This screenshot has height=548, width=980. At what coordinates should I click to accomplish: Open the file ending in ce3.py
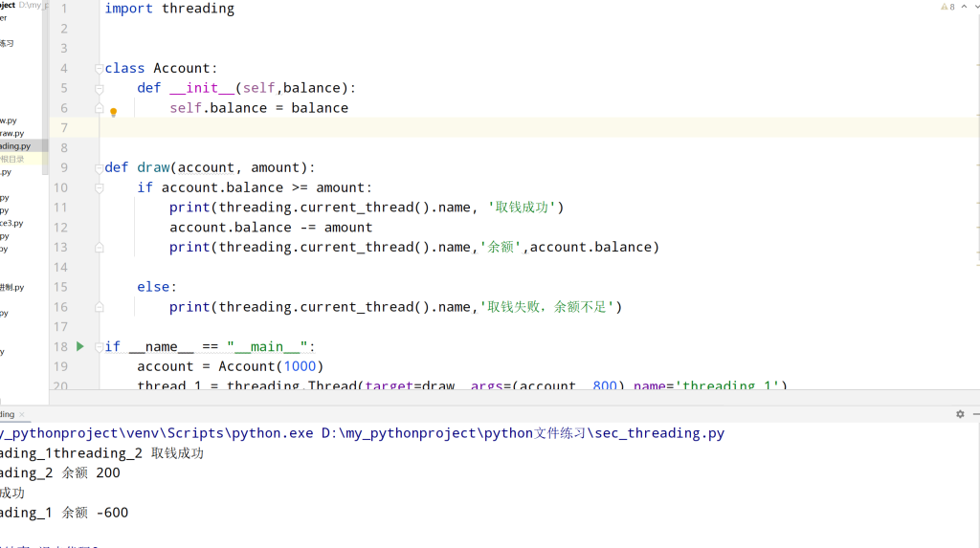coord(11,223)
